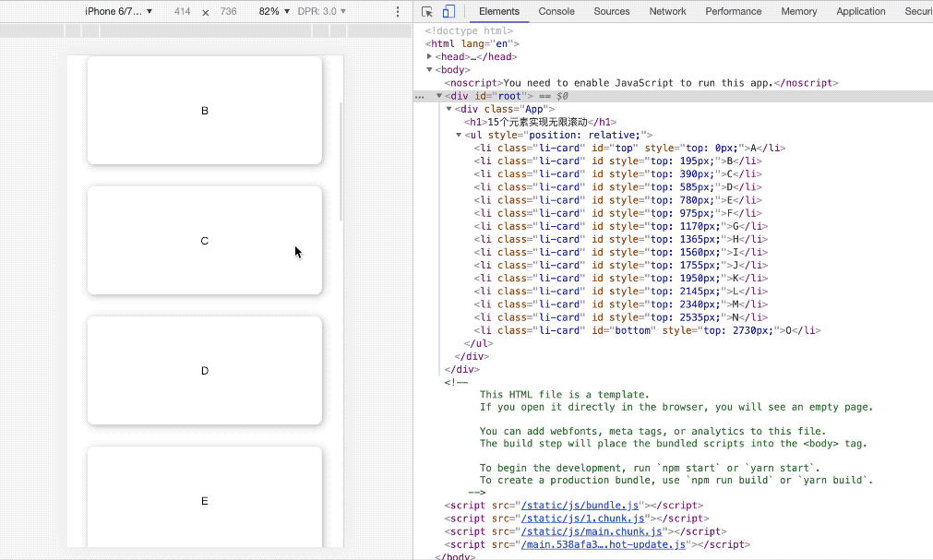
Task: Collapse the ul position relative node
Action: [459, 135]
